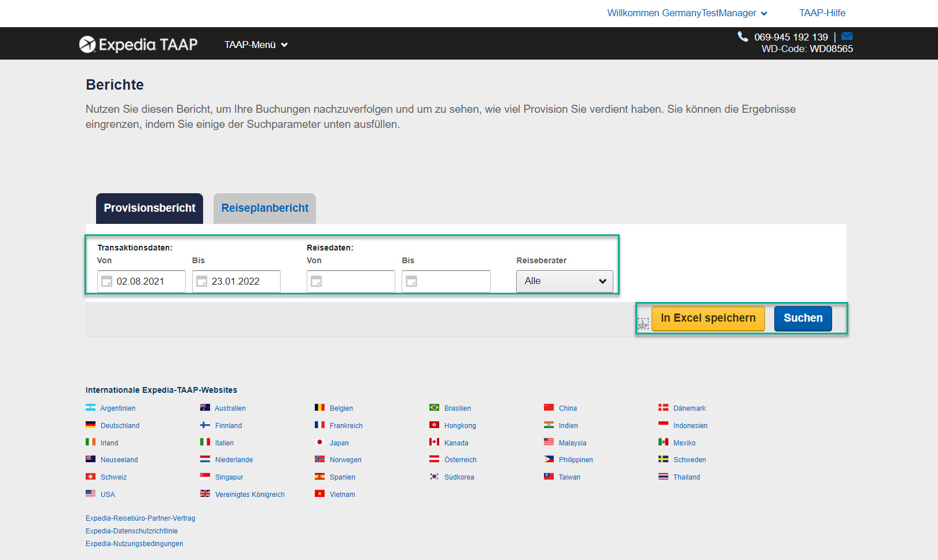Click the Reisedaten Bis date field

(446, 281)
